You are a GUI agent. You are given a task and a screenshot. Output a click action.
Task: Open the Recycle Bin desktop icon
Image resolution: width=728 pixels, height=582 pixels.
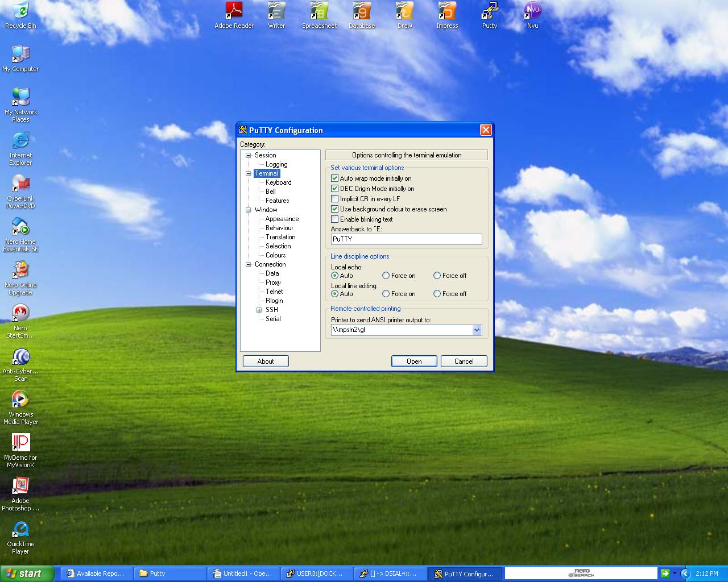click(20, 15)
